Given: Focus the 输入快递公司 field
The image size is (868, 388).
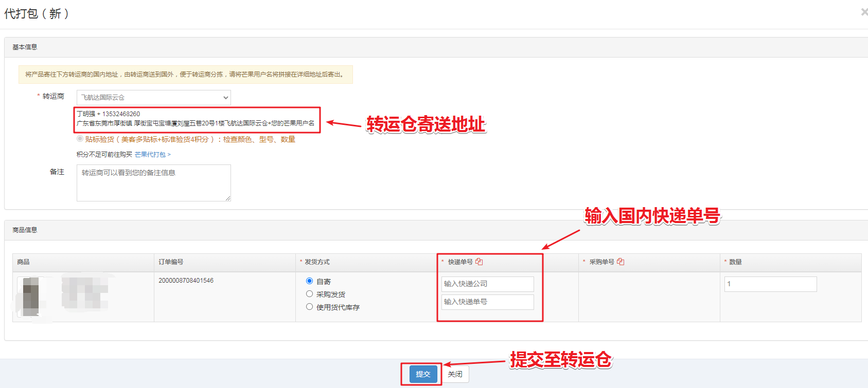Looking at the screenshot, I should click(x=487, y=284).
